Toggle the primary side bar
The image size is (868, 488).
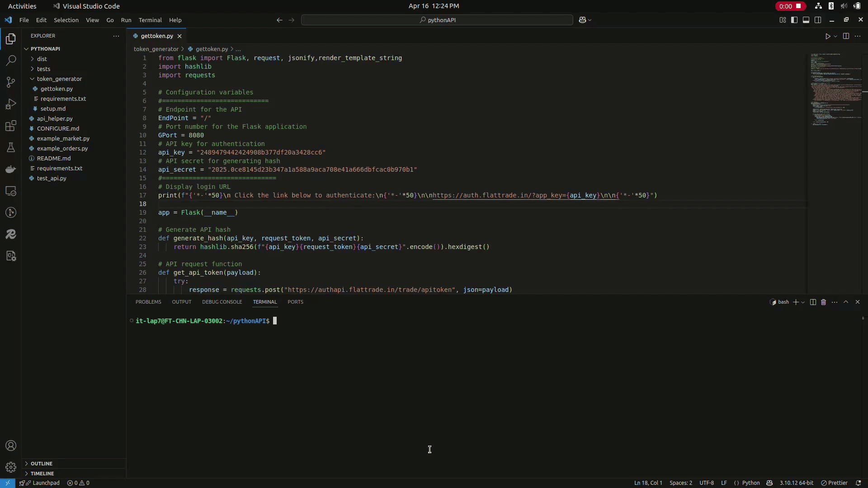coord(794,20)
